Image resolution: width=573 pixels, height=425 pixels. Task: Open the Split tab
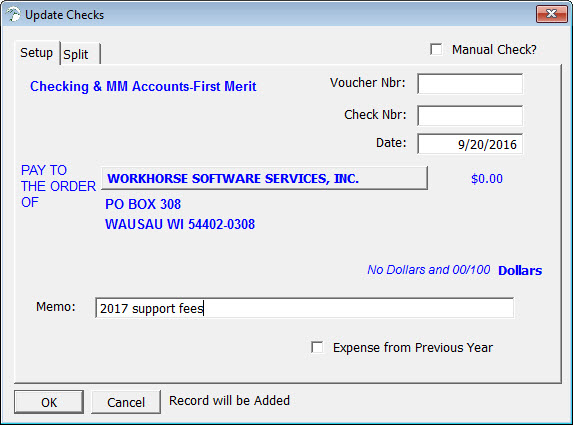pyautogui.click(x=80, y=54)
